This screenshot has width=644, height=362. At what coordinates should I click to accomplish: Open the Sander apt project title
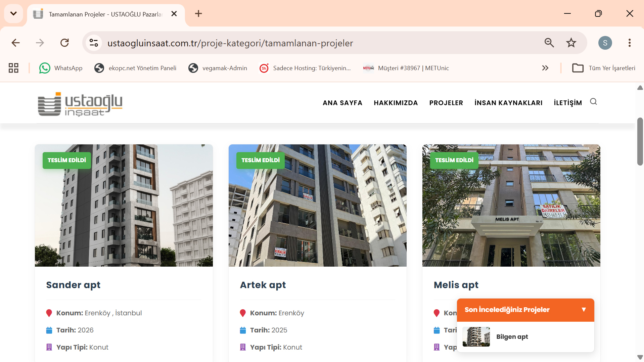pyautogui.click(x=73, y=285)
